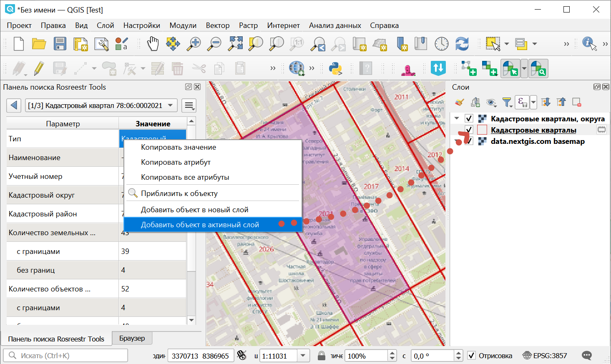Open the layout manager wrench icon
The image size is (611, 364).
101,44
